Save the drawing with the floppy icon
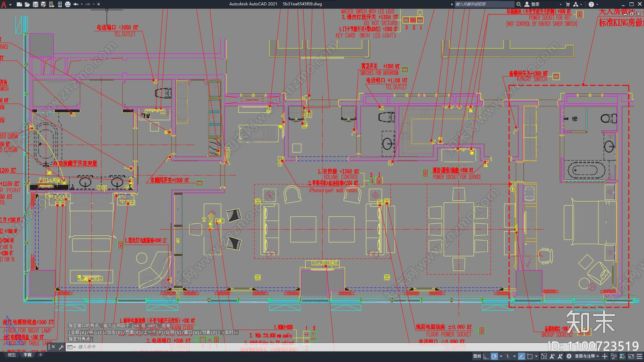The height and width of the screenshot is (362, 644). coord(35,4)
